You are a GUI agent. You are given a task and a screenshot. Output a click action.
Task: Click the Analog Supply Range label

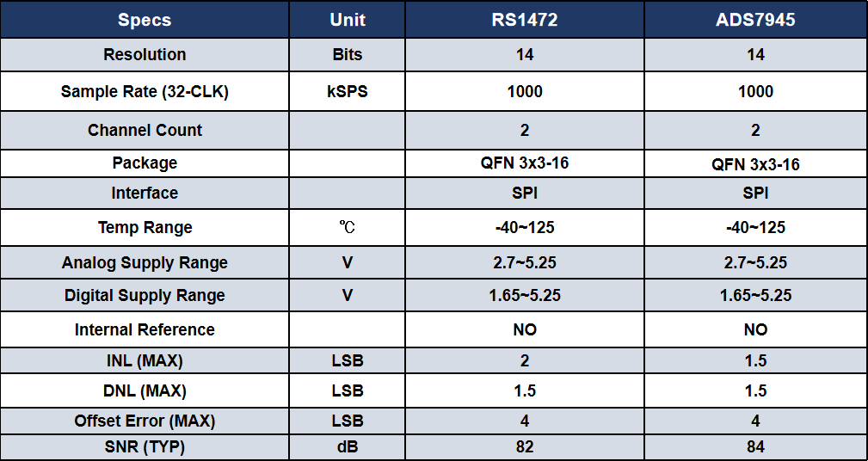click(x=145, y=262)
